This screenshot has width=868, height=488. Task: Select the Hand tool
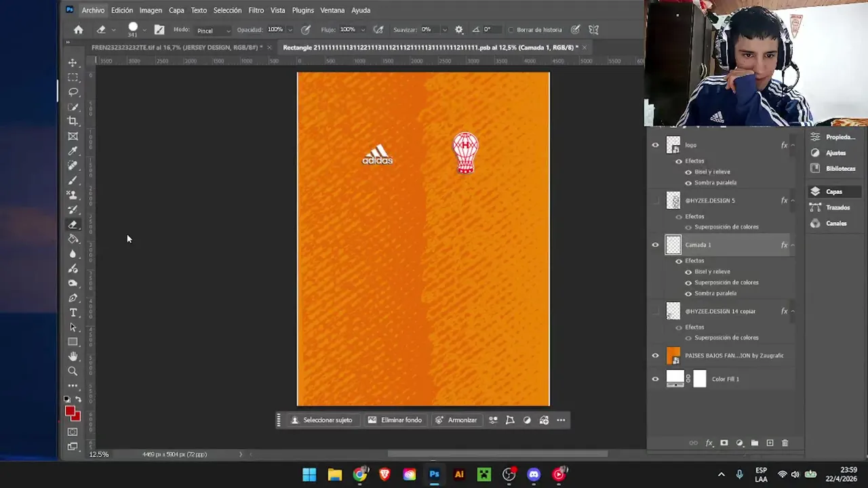(x=73, y=357)
